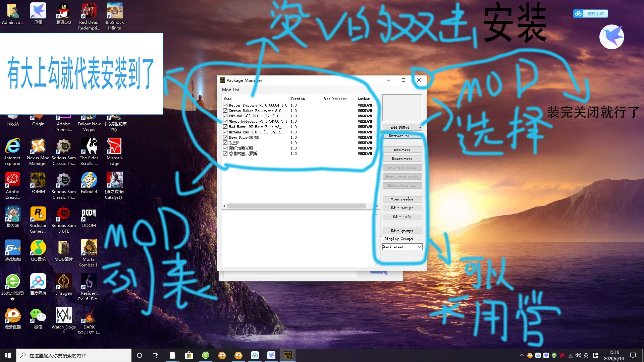Enable Display Groups checkbox
This screenshot has height=362, width=644.
pos(382,239)
